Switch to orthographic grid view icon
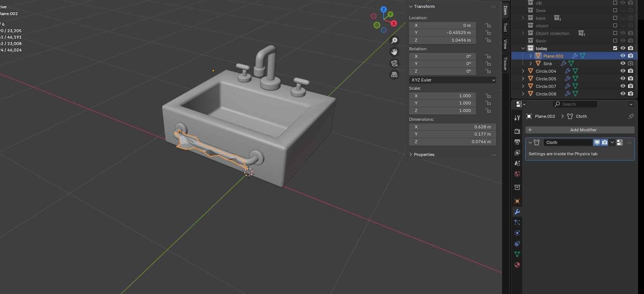The image size is (644, 294). 394,75
